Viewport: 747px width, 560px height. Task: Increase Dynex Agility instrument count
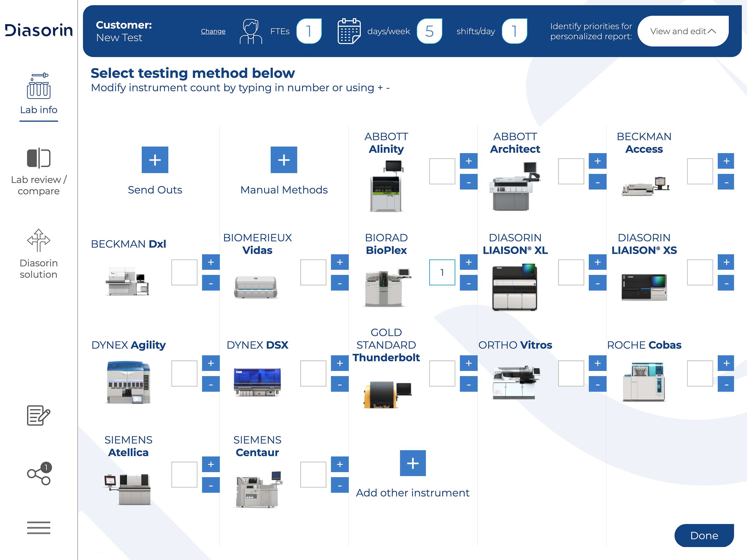click(x=211, y=363)
